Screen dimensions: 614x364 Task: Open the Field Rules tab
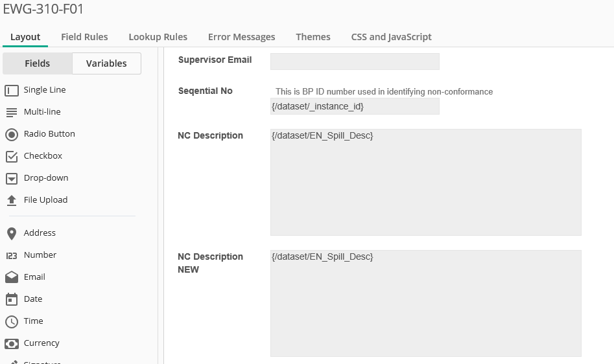(84, 37)
